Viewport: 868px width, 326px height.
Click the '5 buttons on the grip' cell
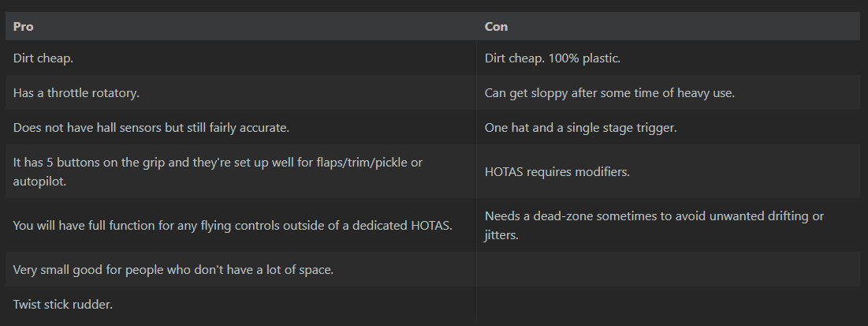240,171
